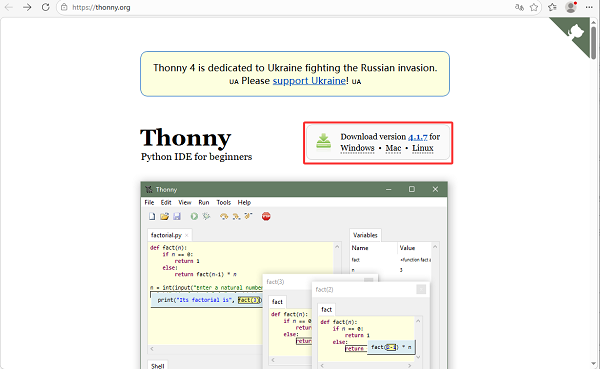Click the Save floppy disk icon

click(177, 217)
